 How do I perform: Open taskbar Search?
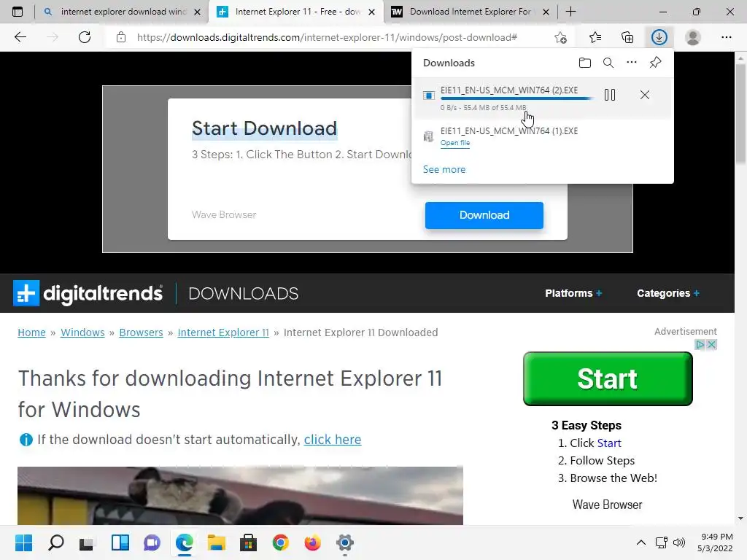[x=55, y=542]
